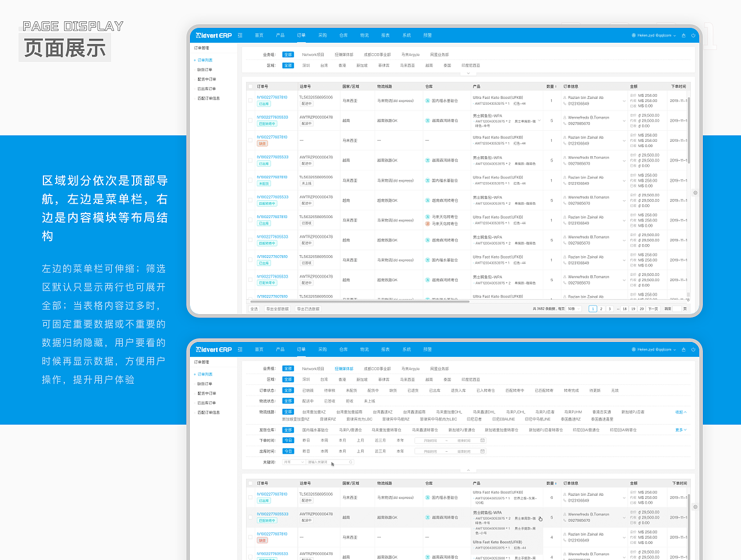
Task: Collapse sidebar with top window menu-fold icon
Action: point(240,35)
